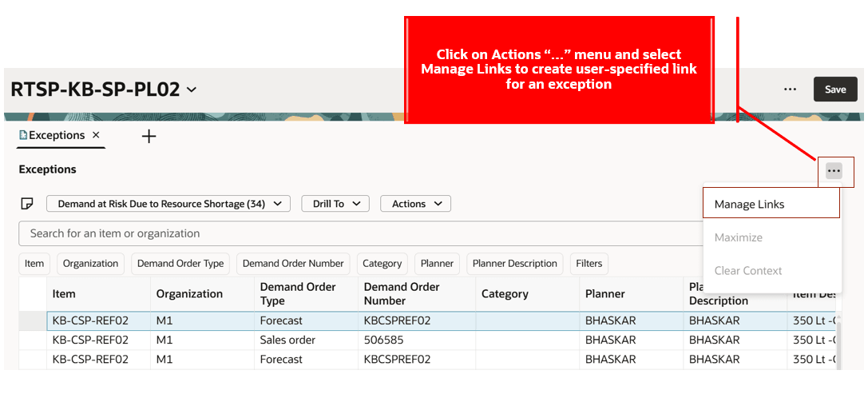The height and width of the screenshot is (410, 868).
Task: Click the Organization column header
Action: coord(202,293)
